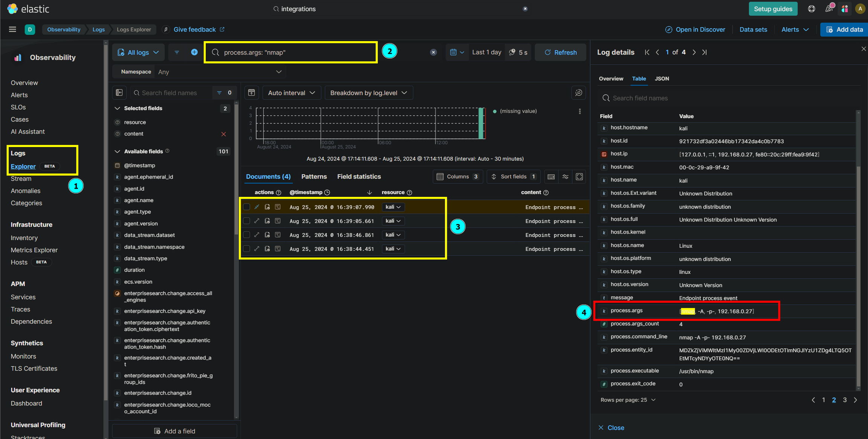The width and height of the screenshot is (868, 439).
Task: Go to previous log detail document
Action: click(x=657, y=52)
